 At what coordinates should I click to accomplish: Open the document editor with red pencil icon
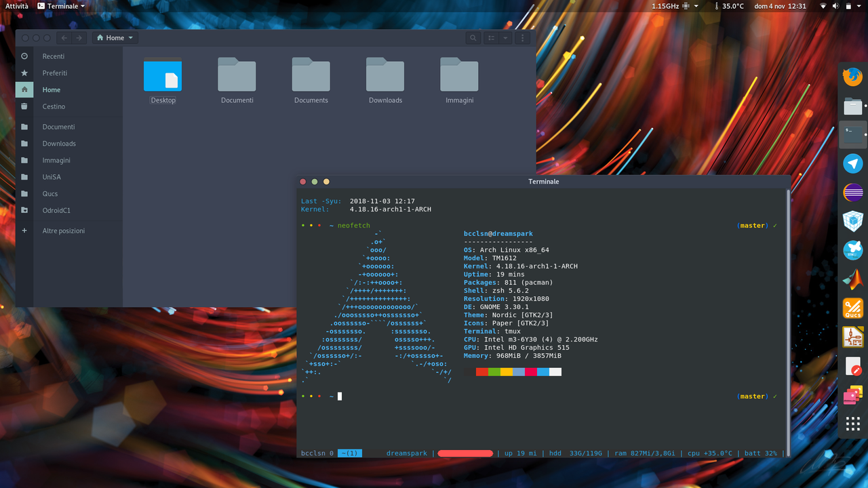[x=852, y=367]
